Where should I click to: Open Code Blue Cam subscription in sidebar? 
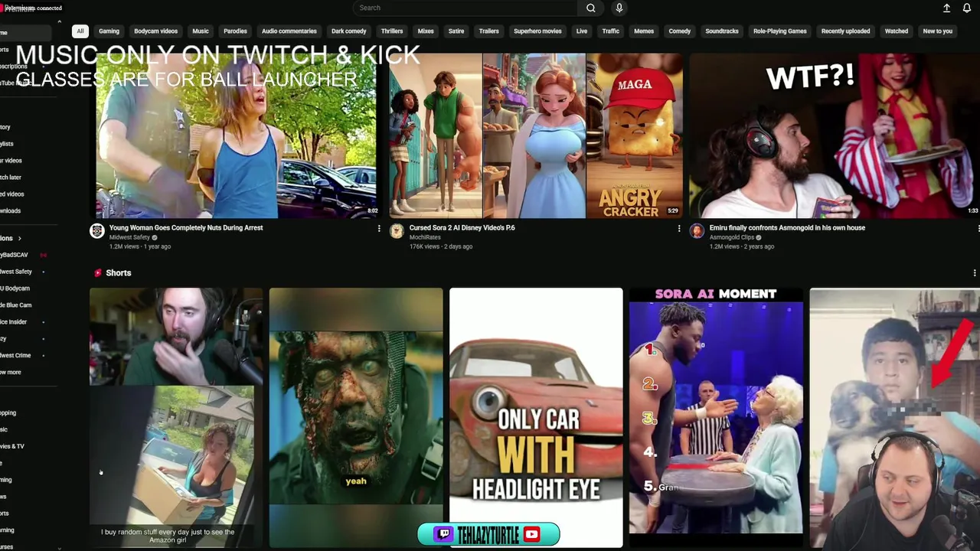click(x=15, y=305)
